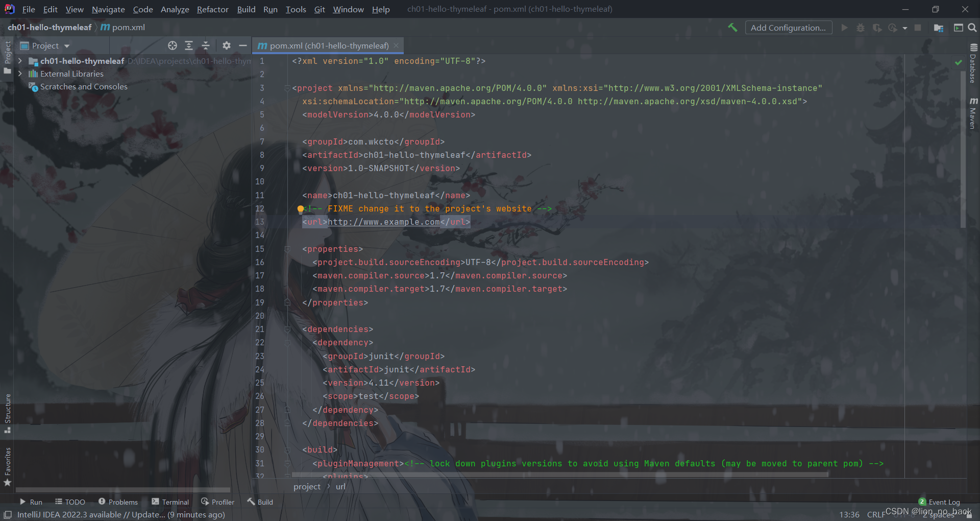Image resolution: width=980 pixels, height=521 pixels.
Task: Click the Debug bug icon
Action: pyautogui.click(x=861, y=28)
